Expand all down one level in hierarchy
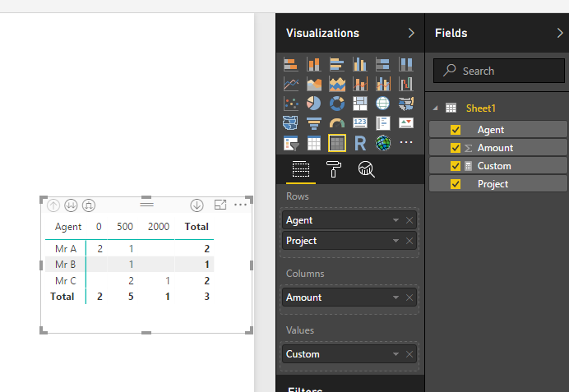Image resolution: width=569 pixels, height=392 pixels. click(89, 205)
